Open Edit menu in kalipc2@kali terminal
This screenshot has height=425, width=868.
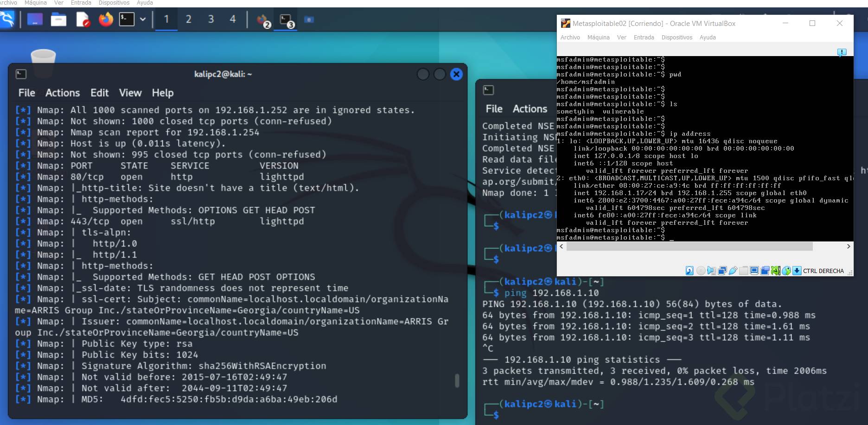(100, 93)
